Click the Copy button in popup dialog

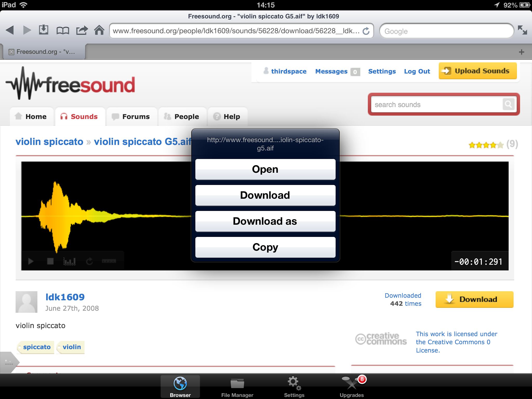point(265,247)
